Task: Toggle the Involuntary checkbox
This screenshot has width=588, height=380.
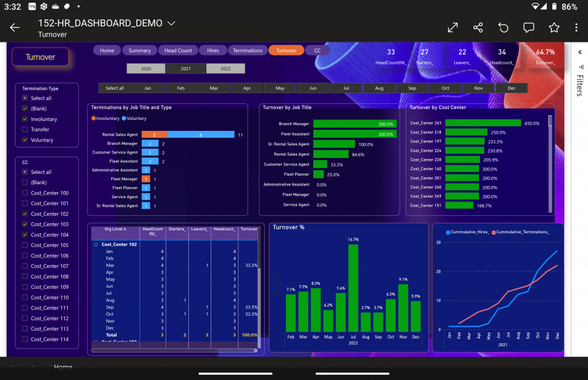Action: 25,119
